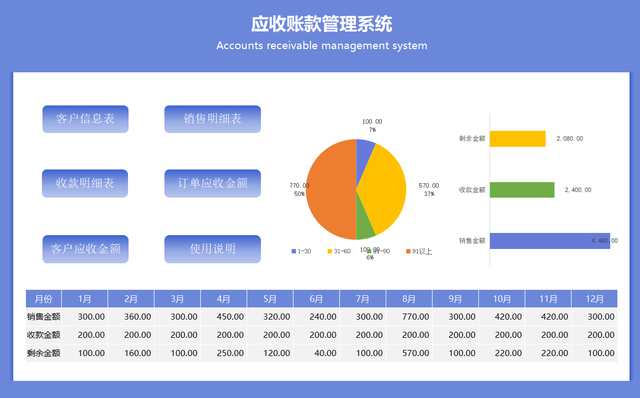Select the 剩余金额 row label in table
Screen dimensions: 640x398
tap(44, 353)
